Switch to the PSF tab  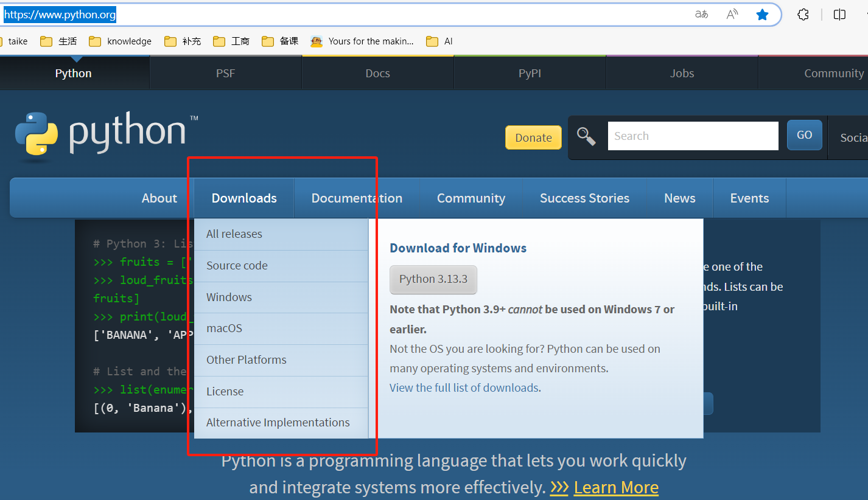[225, 73]
